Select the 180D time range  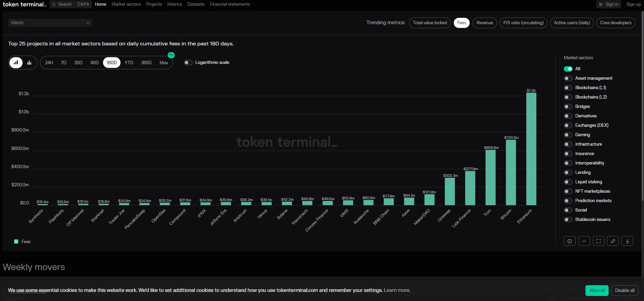click(112, 63)
